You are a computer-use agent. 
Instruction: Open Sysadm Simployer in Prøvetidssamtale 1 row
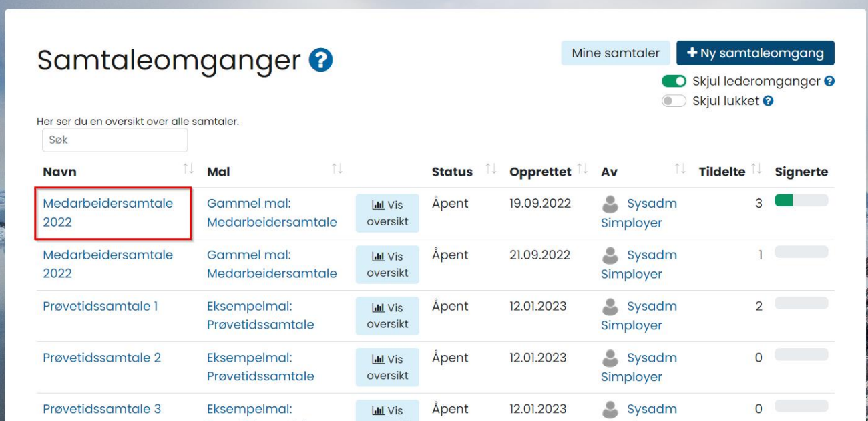point(639,316)
